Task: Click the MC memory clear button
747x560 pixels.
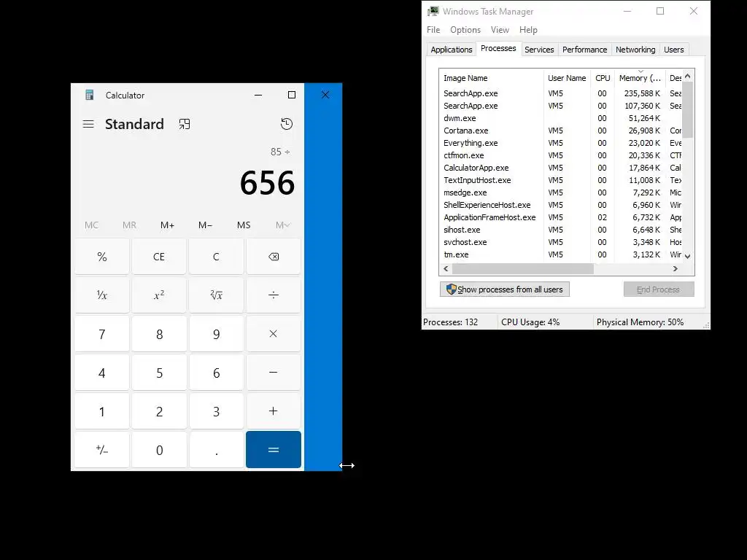Action: click(x=91, y=225)
